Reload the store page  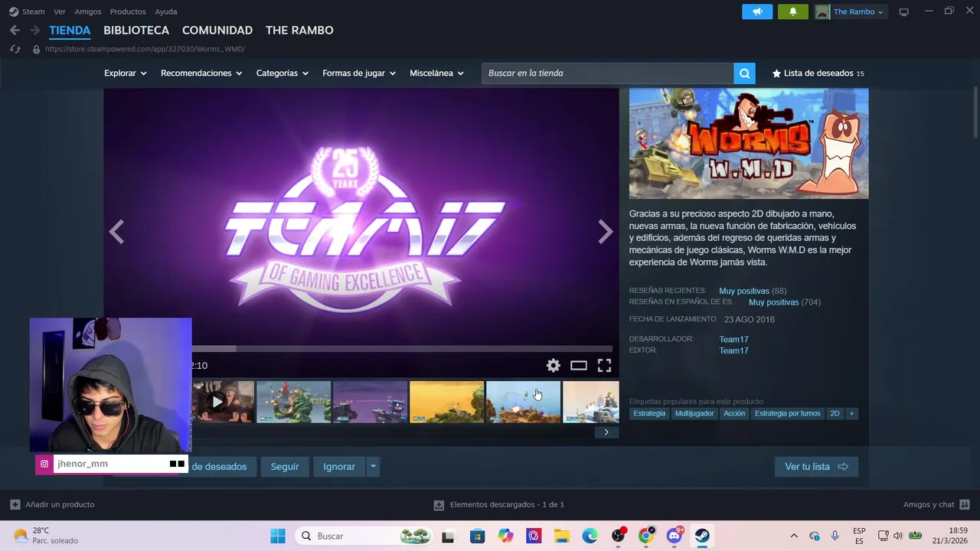coord(15,49)
